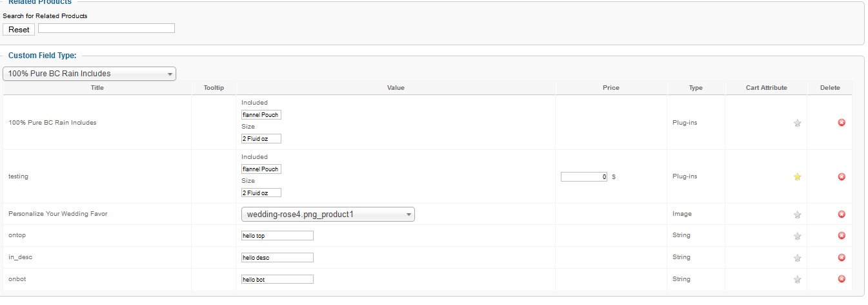This screenshot has height=305, width=868.
Task: Toggle cart attribute star for onbot row
Action: point(797,279)
